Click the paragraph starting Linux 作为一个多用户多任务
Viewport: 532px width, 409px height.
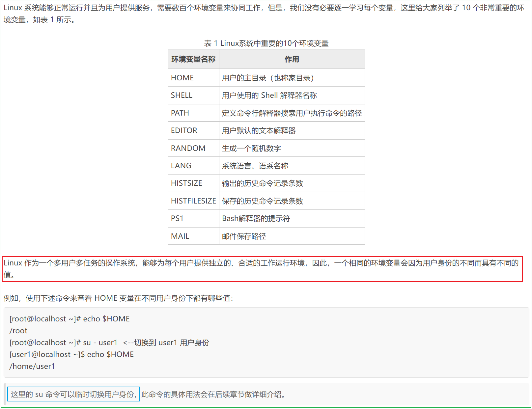[262, 269]
